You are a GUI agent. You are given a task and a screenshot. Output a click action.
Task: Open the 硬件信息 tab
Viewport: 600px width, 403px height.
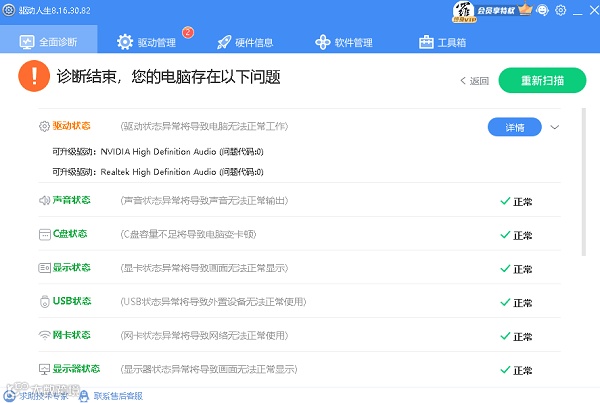[245, 42]
